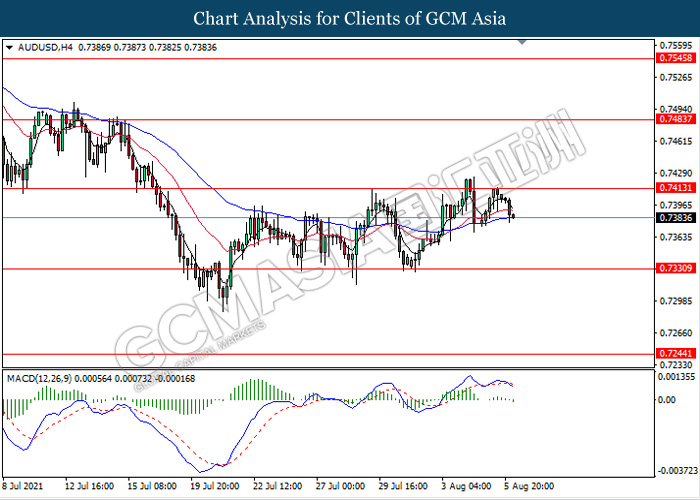Screen dimensions: 700x500
Task: Select the 0.75458 resistance level label
Action: tap(676, 58)
